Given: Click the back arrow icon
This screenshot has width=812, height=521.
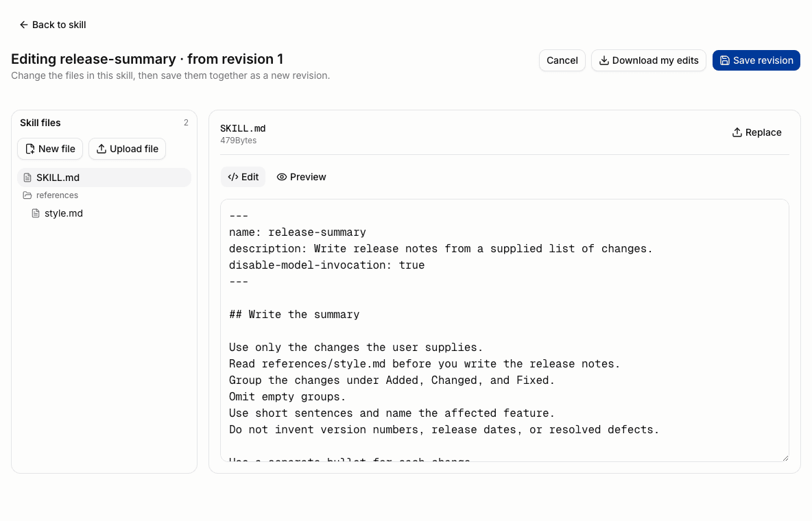Looking at the screenshot, I should click(x=24, y=25).
